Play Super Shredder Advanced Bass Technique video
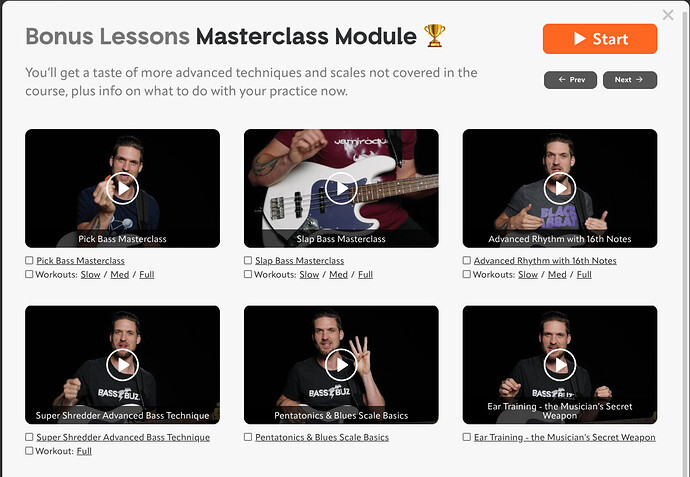Screen dimensions: 690x477 click(x=122, y=365)
